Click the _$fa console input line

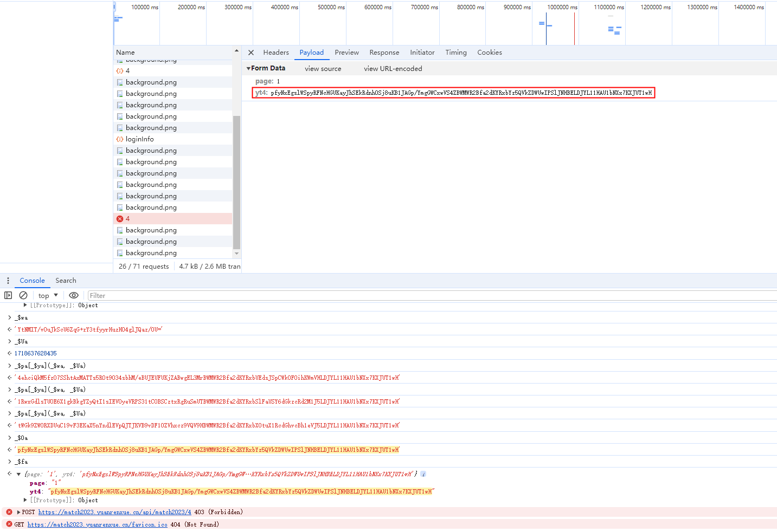coord(22,462)
